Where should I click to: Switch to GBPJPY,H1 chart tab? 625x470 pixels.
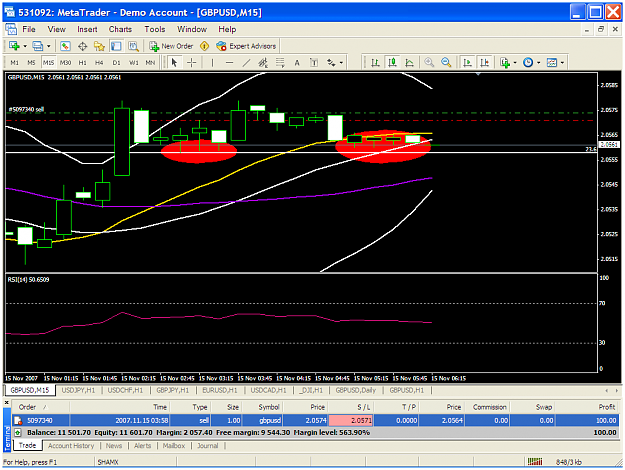click(x=173, y=390)
